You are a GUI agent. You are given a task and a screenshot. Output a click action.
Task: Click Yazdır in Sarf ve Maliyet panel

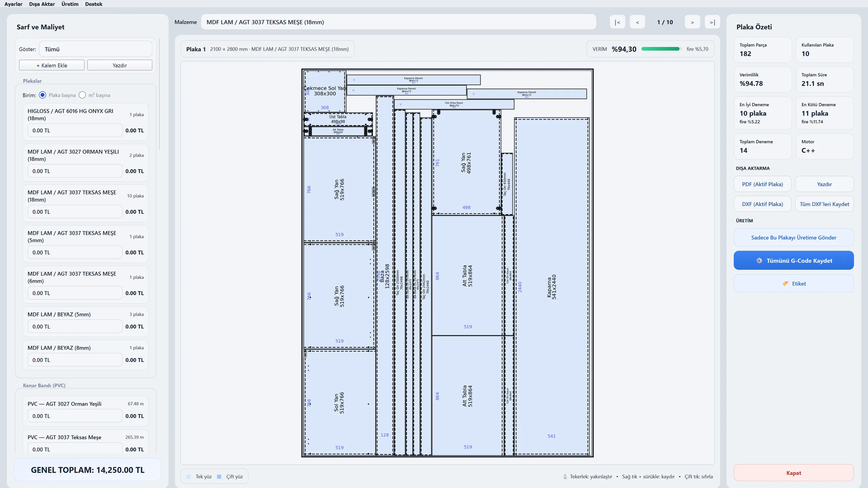tap(120, 65)
